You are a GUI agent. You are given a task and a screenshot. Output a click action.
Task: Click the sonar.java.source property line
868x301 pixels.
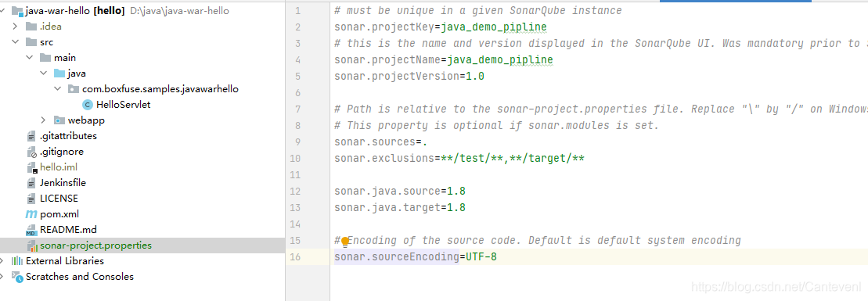[x=400, y=192]
